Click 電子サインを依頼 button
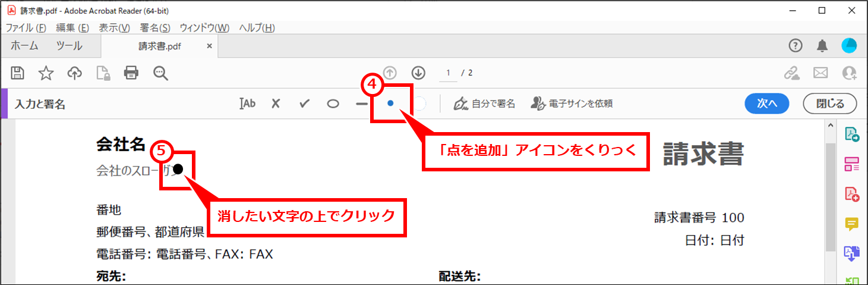The width and height of the screenshot is (868, 285). point(572,104)
